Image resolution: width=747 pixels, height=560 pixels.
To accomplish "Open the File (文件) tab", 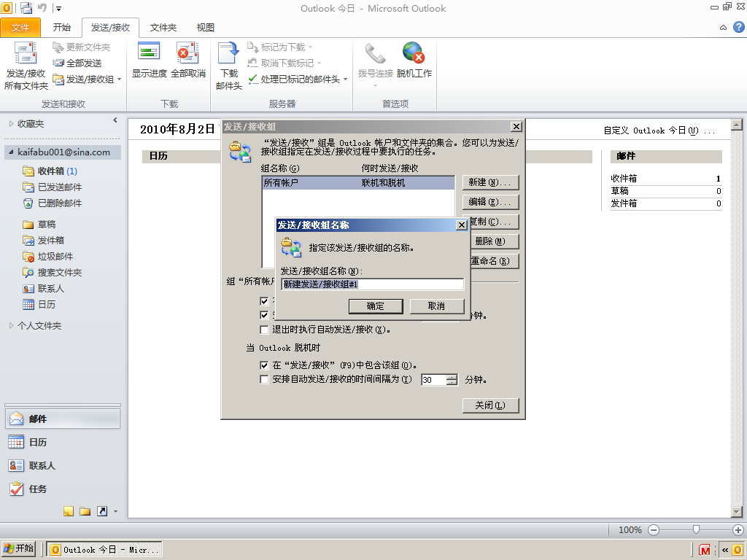I will pos(20,28).
